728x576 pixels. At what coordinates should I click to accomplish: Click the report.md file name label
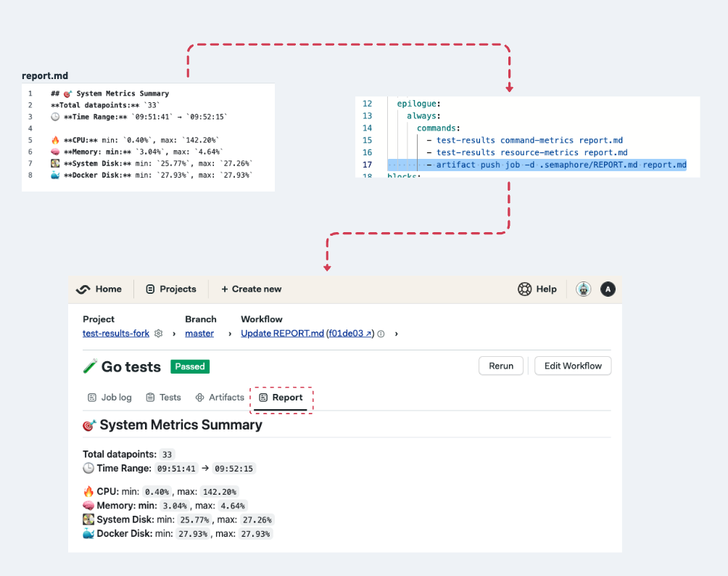point(45,75)
